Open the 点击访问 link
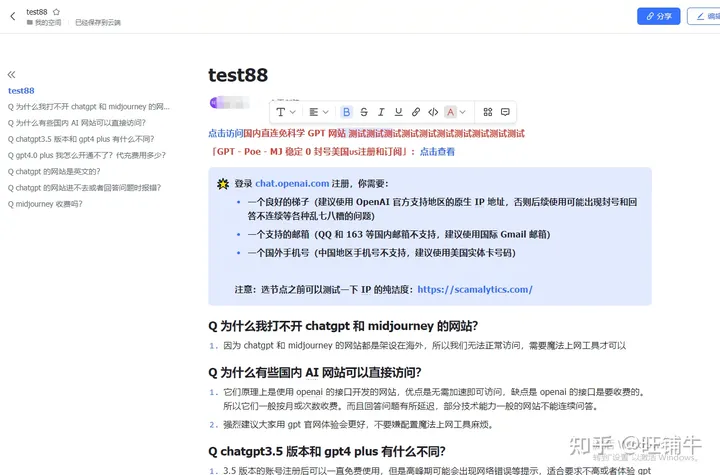 click(x=225, y=133)
